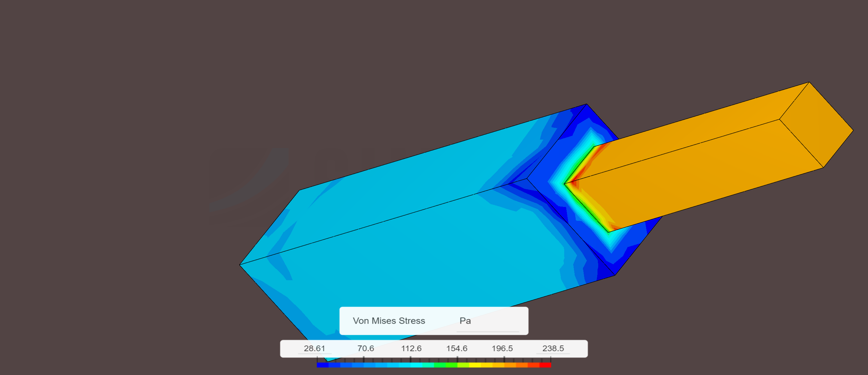Edit the minimum legend value 28.61

pyautogui.click(x=314, y=348)
